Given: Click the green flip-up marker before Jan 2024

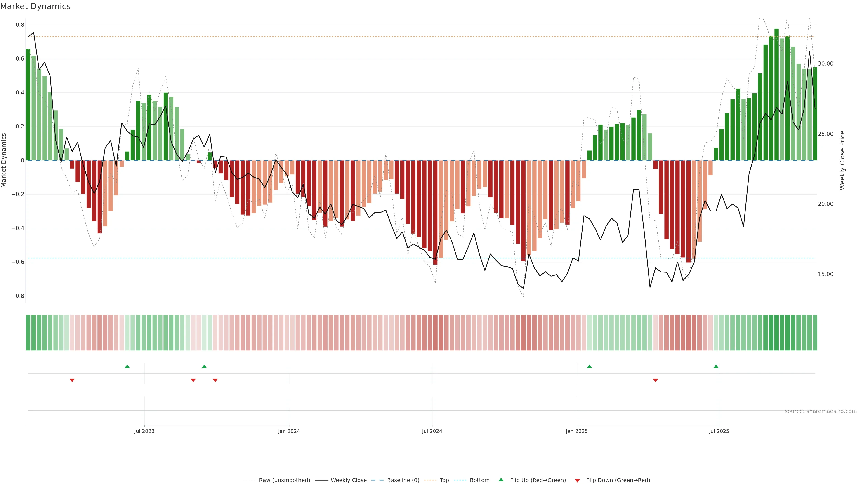Looking at the screenshot, I should [x=204, y=366].
